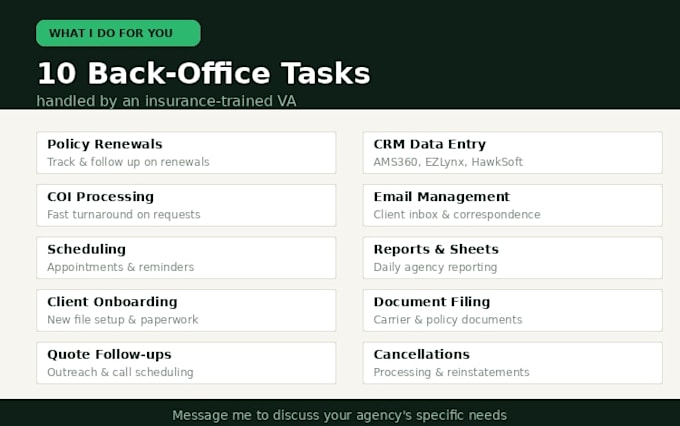The image size is (680, 426).
Task: Select the CRM Data Entry card title
Action: point(429,144)
